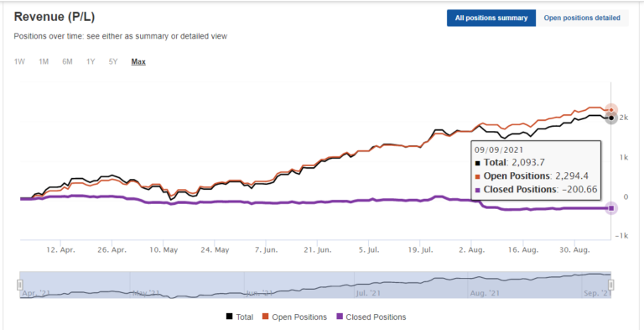Select the 1Y time range
Viewport: 644px width, 330px height.
91,62
